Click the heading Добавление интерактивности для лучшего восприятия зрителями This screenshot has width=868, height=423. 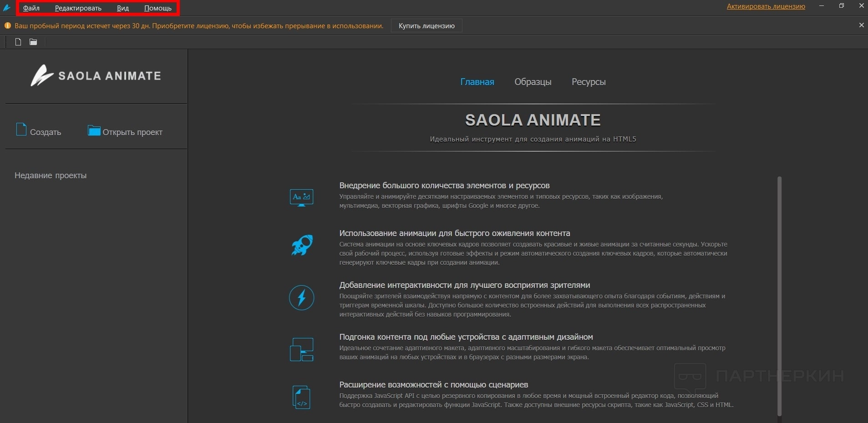coord(465,285)
